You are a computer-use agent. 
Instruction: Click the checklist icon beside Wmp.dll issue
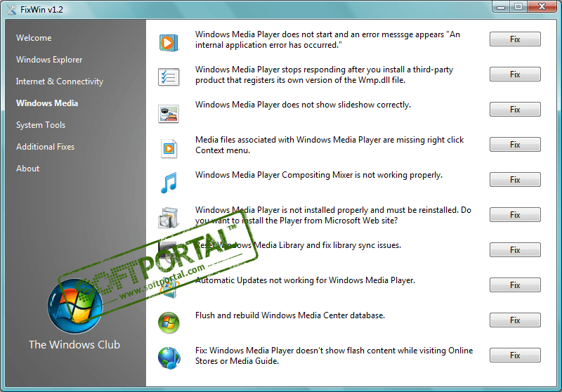pos(169,77)
